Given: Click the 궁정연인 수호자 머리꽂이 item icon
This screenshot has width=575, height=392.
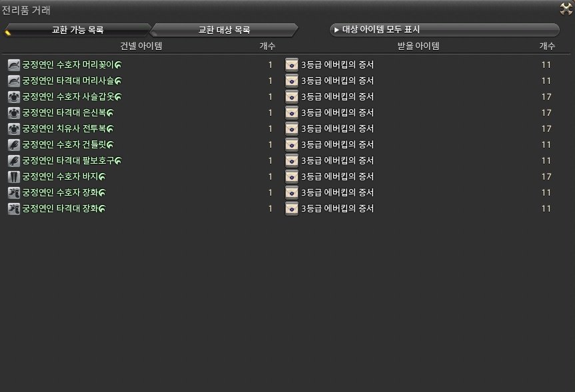Looking at the screenshot, I should 14,65.
